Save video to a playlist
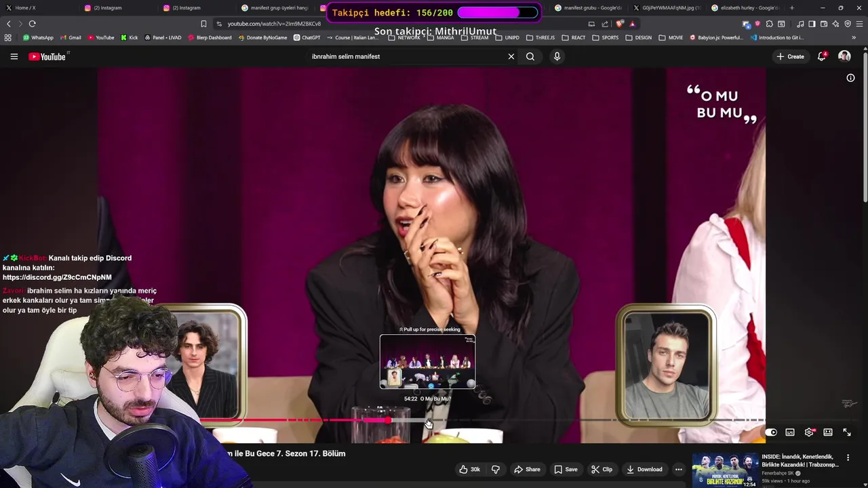This screenshot has width=868, height=488. tap(566, 469)
